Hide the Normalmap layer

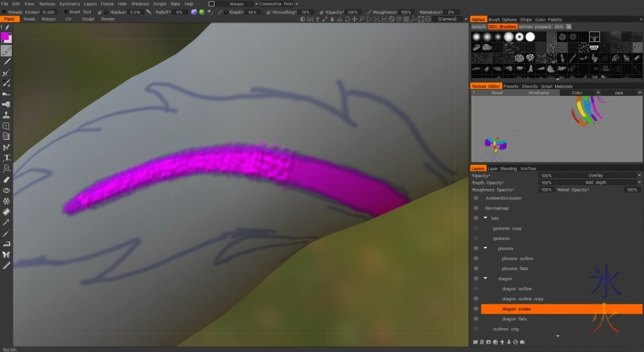[x=476, y=208]
